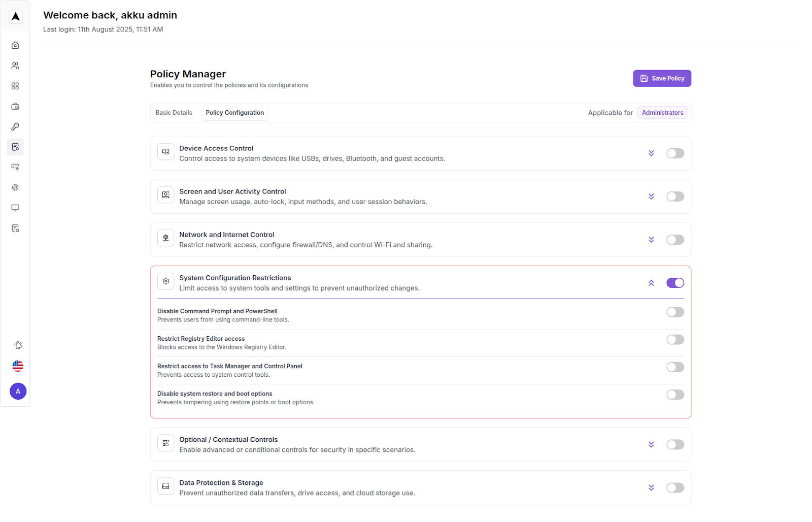The height and width of the screenshot is (522, 812).
Task: Click the Save Policy button
Action: (662, 78)
